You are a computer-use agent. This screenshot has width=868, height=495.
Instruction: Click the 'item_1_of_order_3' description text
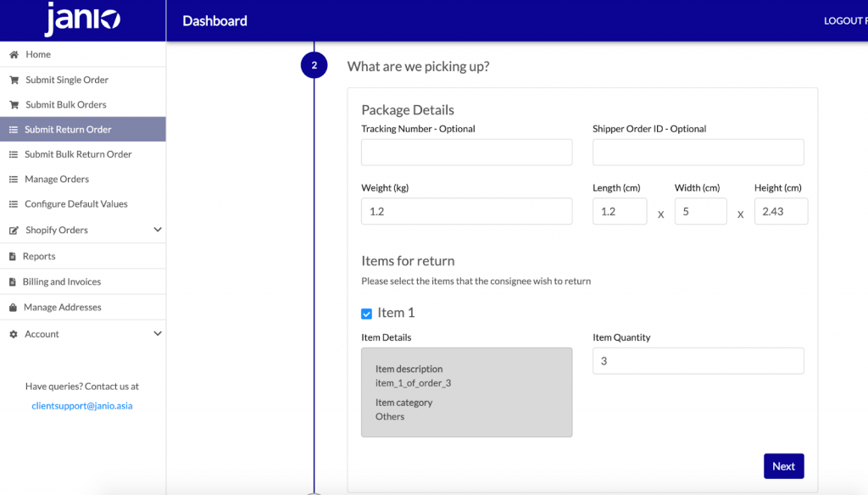point(413,383)
